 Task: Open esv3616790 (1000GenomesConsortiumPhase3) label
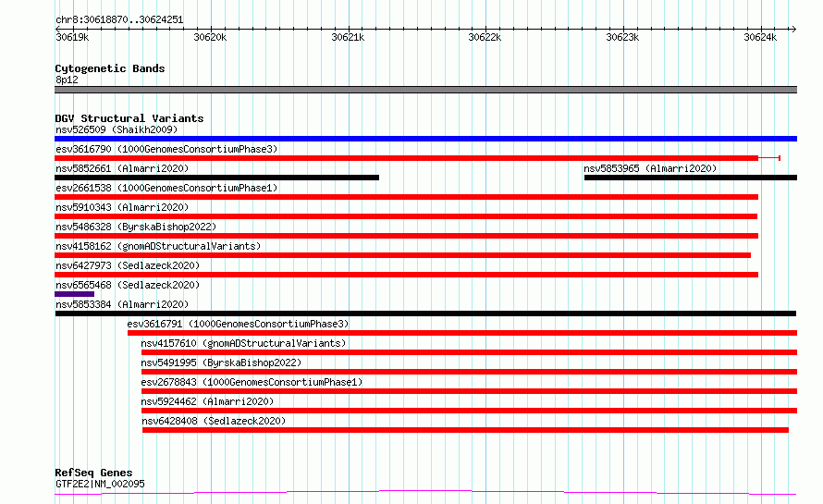pos(166,149)
